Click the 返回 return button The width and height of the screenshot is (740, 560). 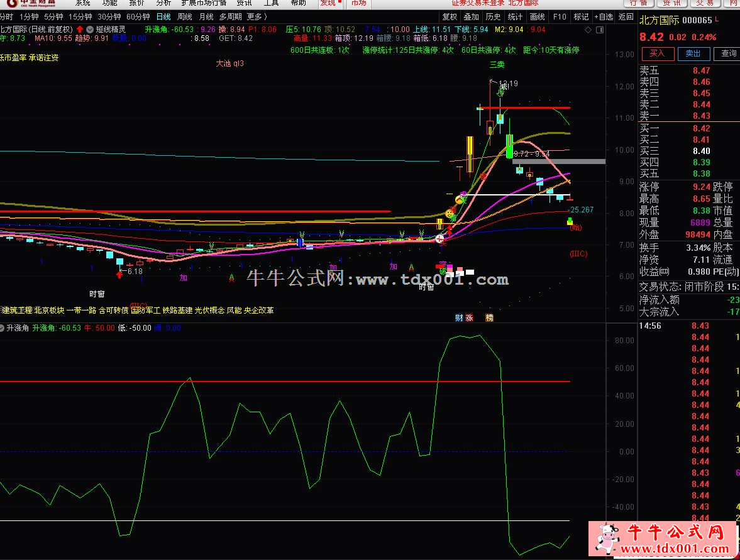(626, 16)
